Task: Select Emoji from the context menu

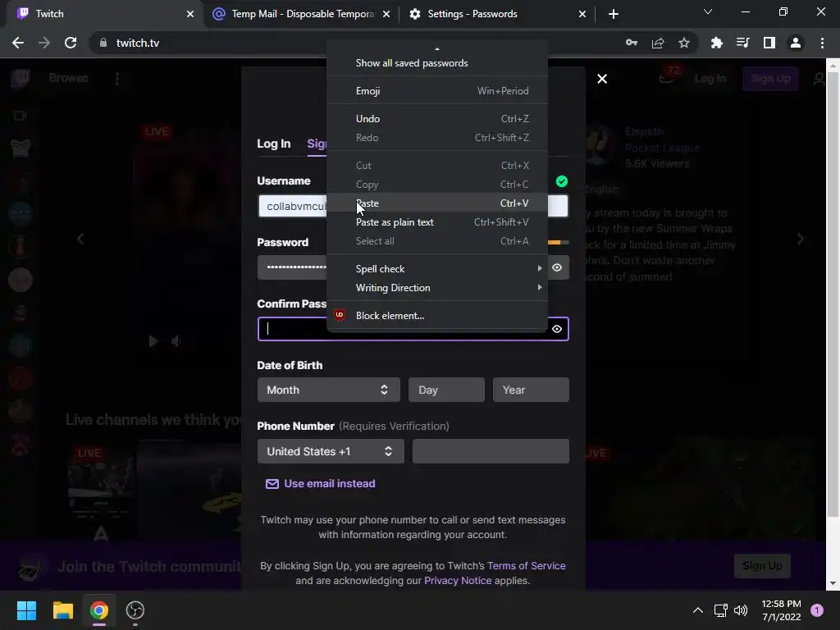Action: pos(437,90)
